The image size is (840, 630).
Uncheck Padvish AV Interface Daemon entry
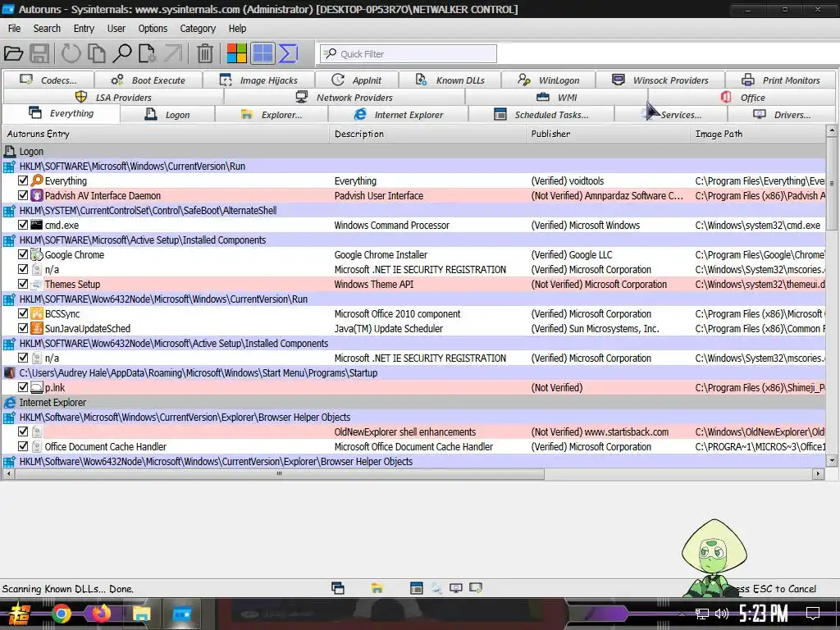[23, 195]
